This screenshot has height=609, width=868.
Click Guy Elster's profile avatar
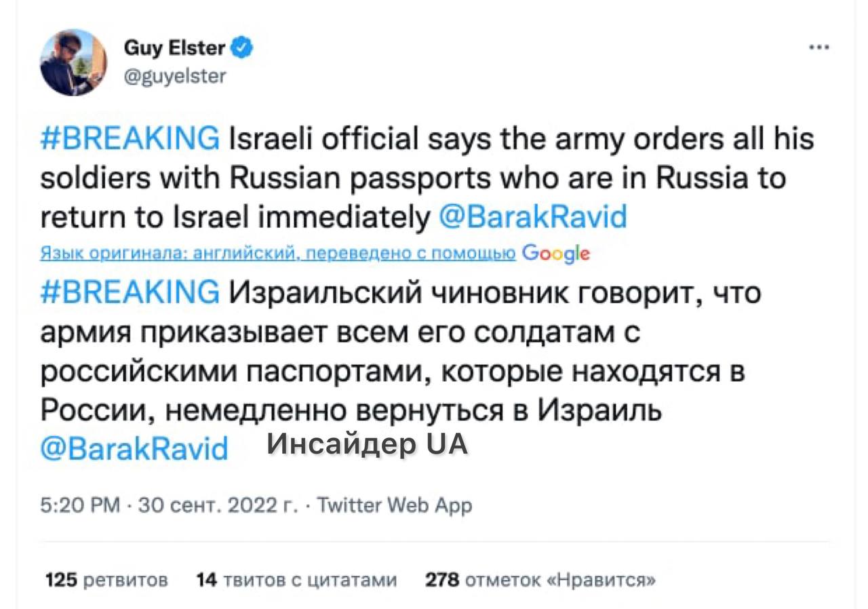coord(74,62)
